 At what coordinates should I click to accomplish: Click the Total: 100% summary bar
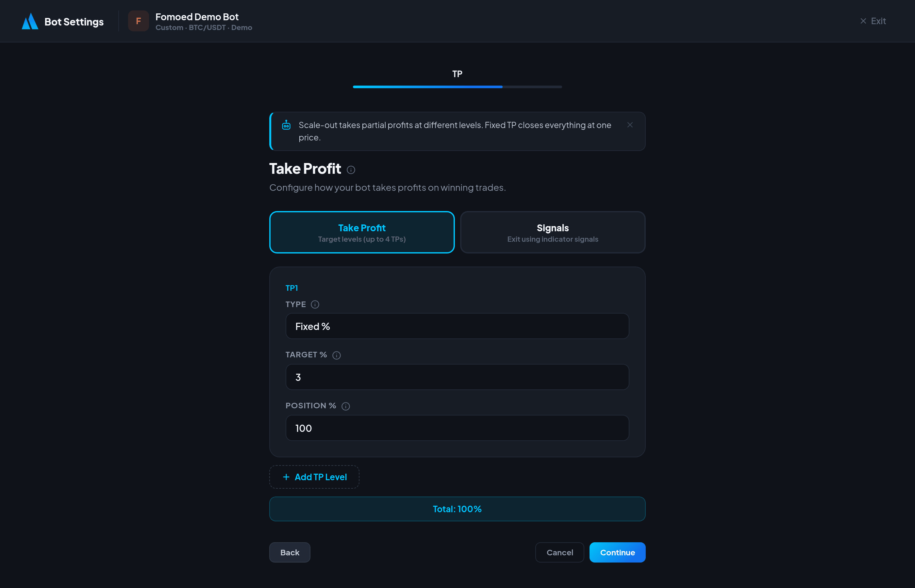[x=457, y=509]
